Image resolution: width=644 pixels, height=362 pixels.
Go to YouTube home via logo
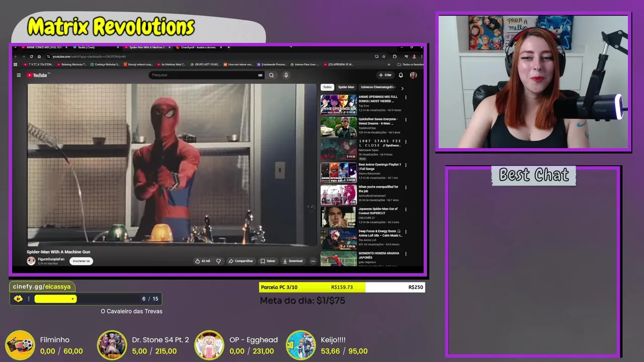[x=37, y=75]
